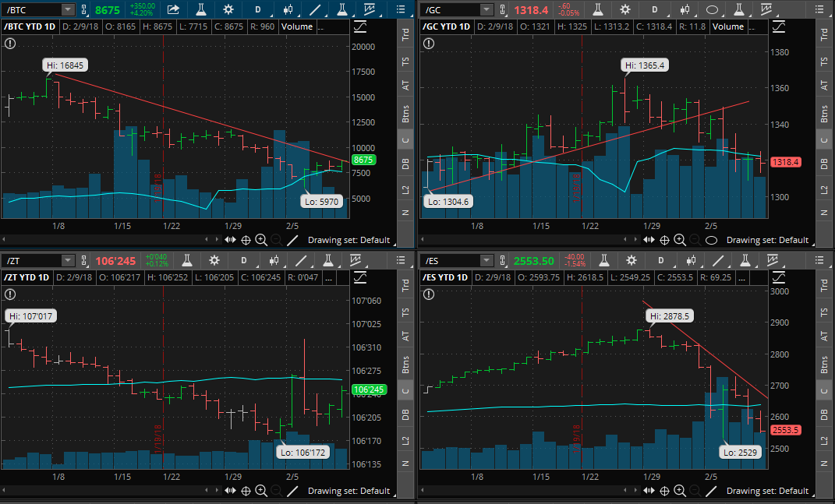Click the Lo: 2529 price bubble on /ES
The width and height of the screenshot is (835, 504).
740,453
